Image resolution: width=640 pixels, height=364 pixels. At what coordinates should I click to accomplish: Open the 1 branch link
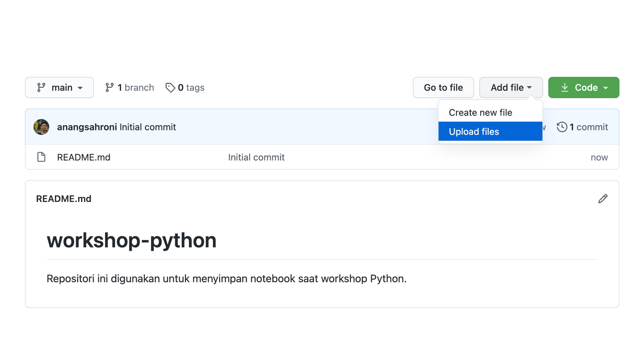[x=136, y=87]
